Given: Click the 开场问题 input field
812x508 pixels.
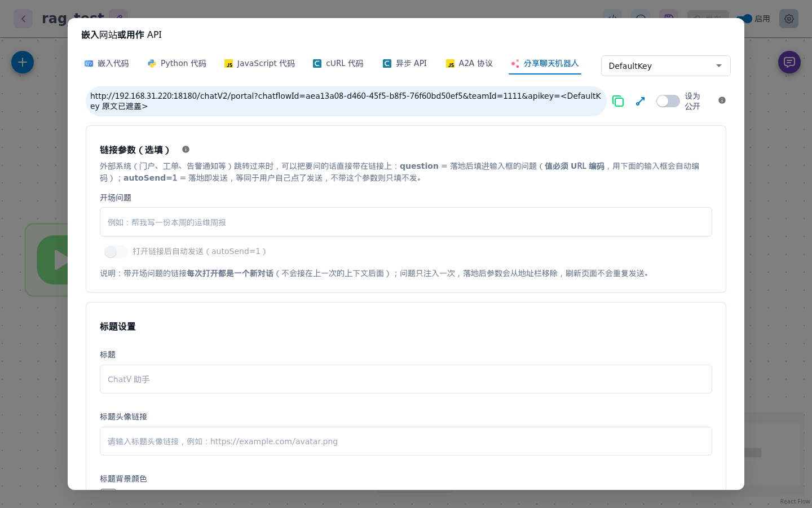Looking at the screenshot, I should 406,222.
